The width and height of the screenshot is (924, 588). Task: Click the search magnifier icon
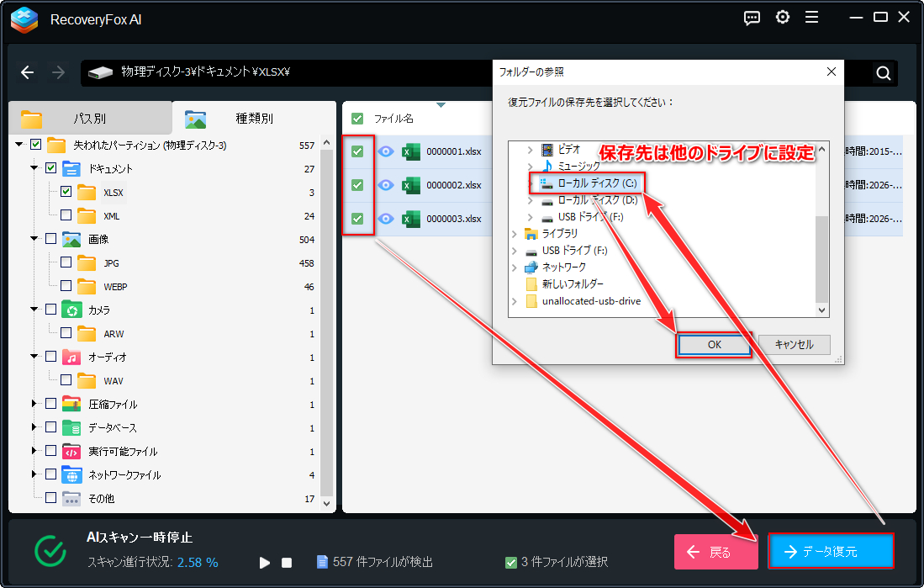(x=883, y=73)
